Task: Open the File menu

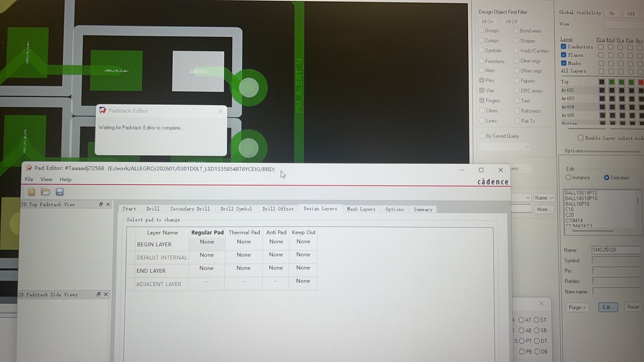Action: 29,179
